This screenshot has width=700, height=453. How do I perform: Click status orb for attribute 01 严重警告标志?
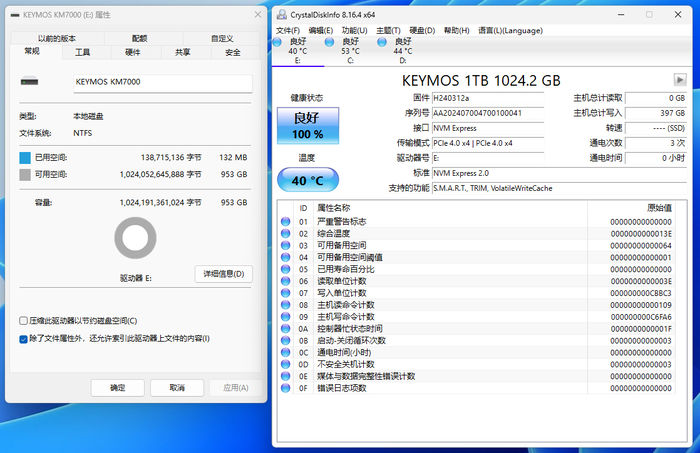point(286,221)
